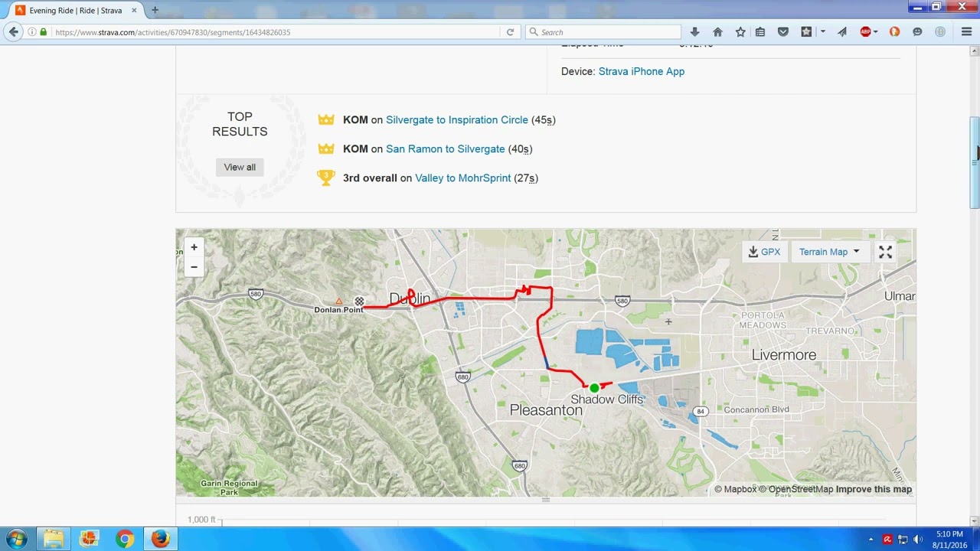Open San Ramon to Silvergate segment

(445, 149)
